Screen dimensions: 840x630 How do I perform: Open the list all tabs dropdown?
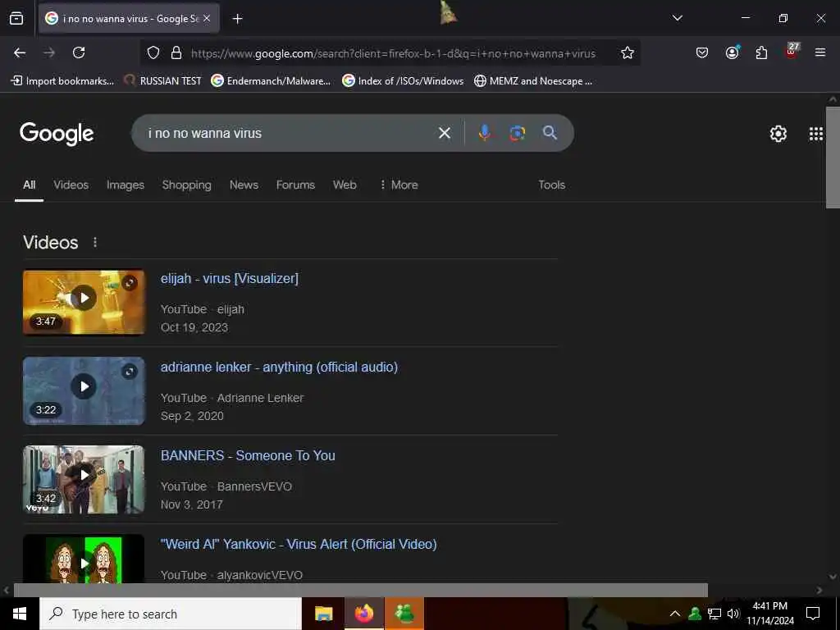[677, 18]
